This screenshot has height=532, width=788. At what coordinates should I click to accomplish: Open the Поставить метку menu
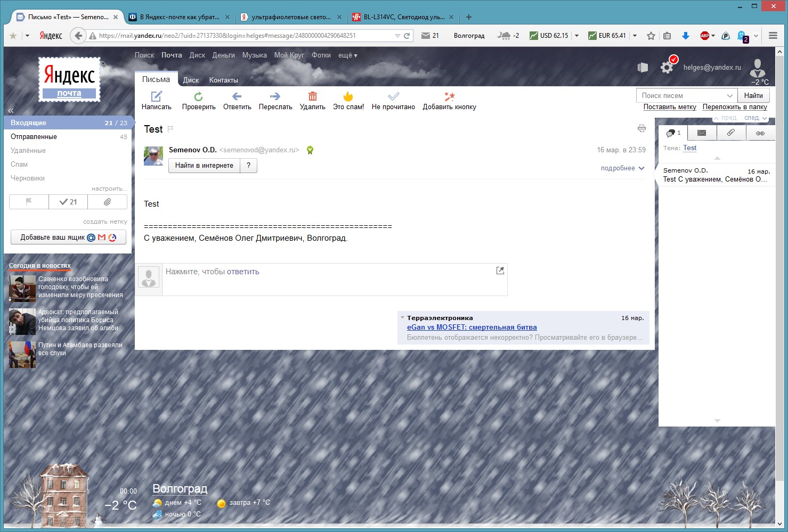click(670, 107)
